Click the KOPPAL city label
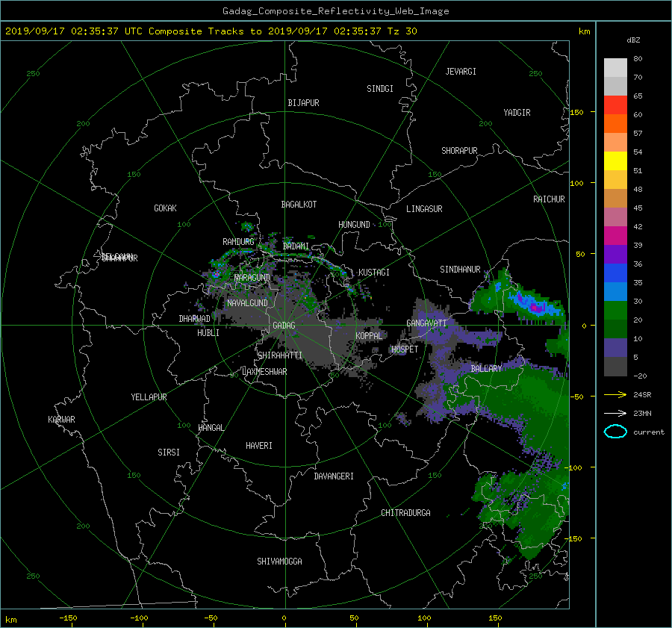The width and height of the screenshot is (672, 628). coord(369,335)
